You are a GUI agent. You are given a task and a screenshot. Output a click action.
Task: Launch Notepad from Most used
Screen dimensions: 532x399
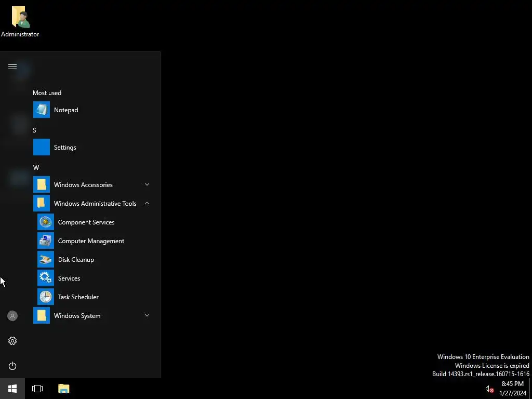[x=91, y=110]
